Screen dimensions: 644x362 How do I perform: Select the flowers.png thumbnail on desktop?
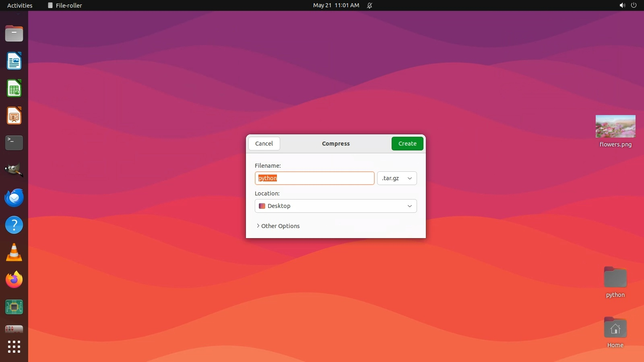click(615, 126)
